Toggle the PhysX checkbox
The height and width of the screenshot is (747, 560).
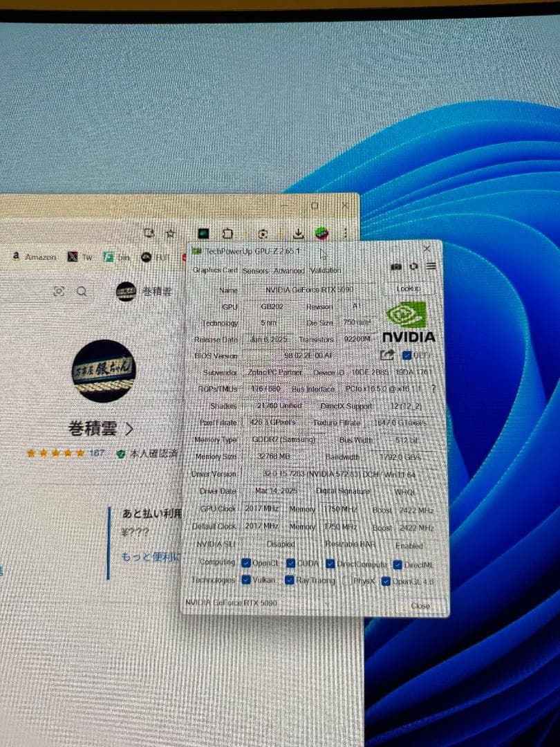click(x=347, y=581)
